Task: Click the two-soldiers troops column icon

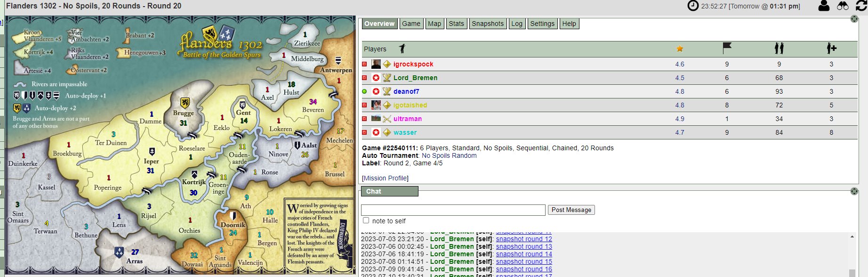Action: 779,48
